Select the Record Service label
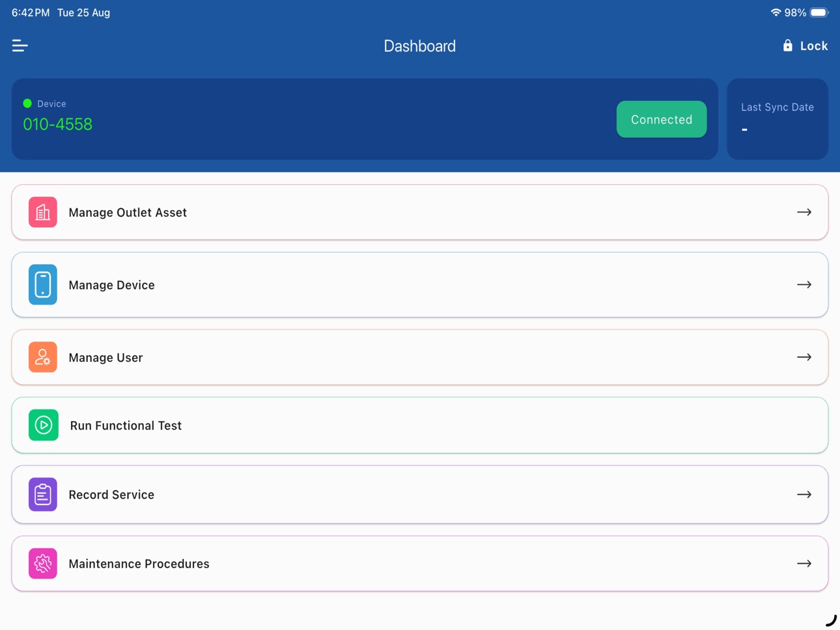The height and width of the screenshot is (630, 840). pos(111,495)
